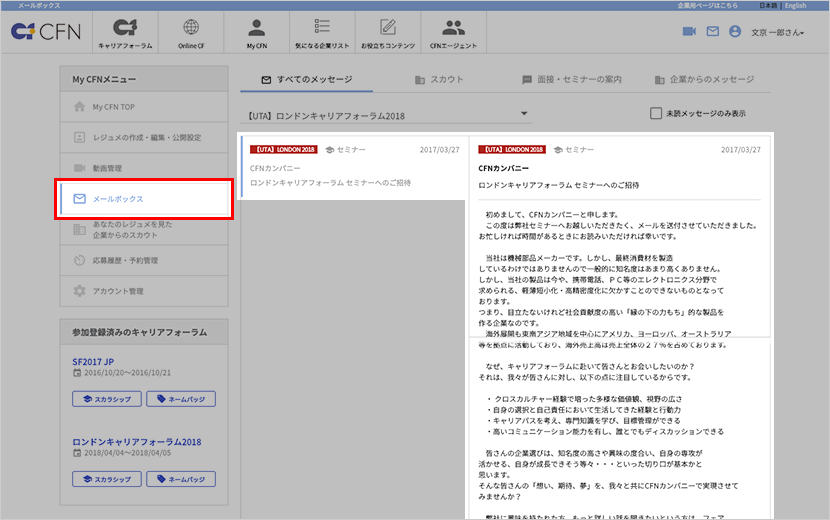
Task: Click the CFN logo
Action: pos(46,32)
